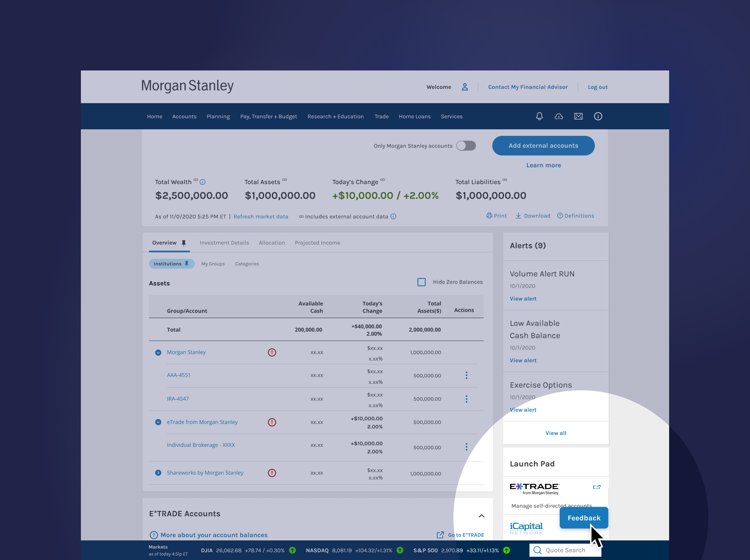Click the Morgan Stanley logo
750x560 pixels.
[x=187, y=86]
